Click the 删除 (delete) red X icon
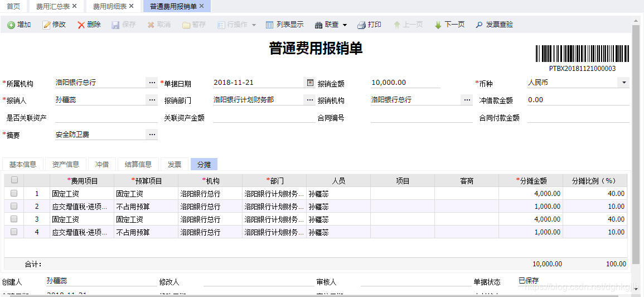 81,25
